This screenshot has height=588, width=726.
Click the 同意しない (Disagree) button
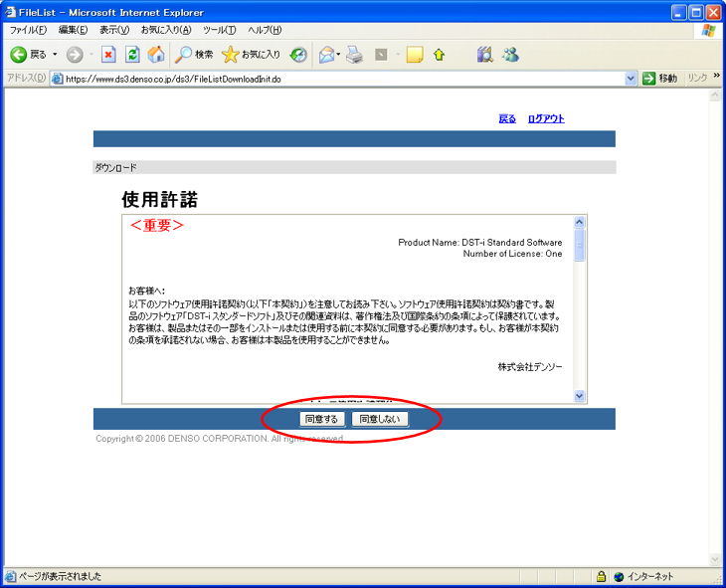click(380, 419)
